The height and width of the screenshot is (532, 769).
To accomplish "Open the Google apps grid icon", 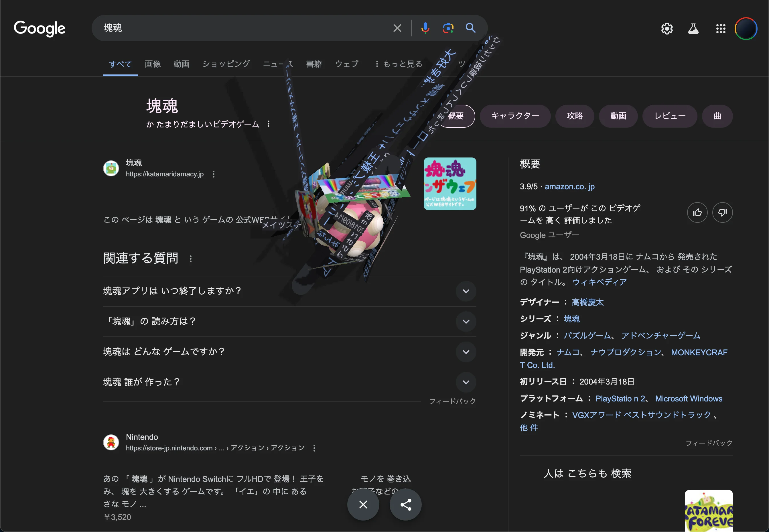I will [x=721, y=29].
